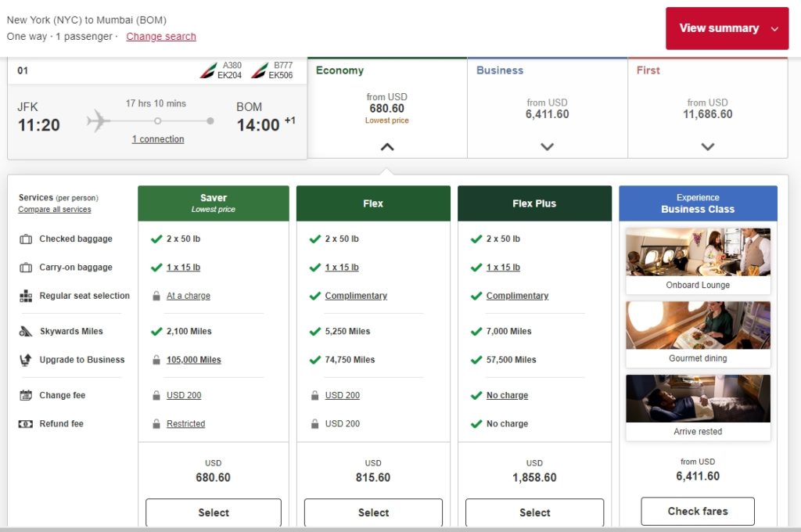Click the Onboard Lounge thumbnail image
This screenshot has width=801, height=532.
click(698, 252)
